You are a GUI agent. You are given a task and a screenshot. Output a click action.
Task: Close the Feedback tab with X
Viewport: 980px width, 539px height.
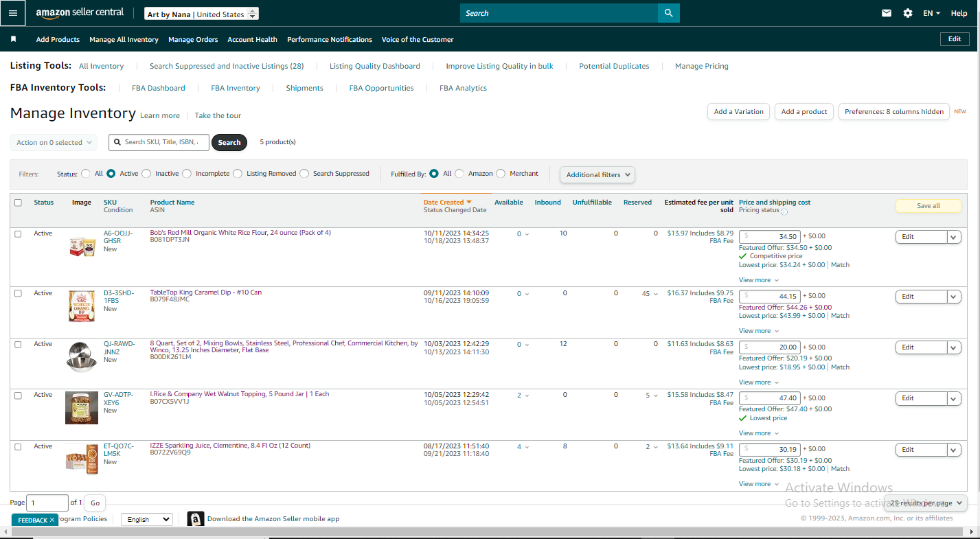click(x=52, y=520)
